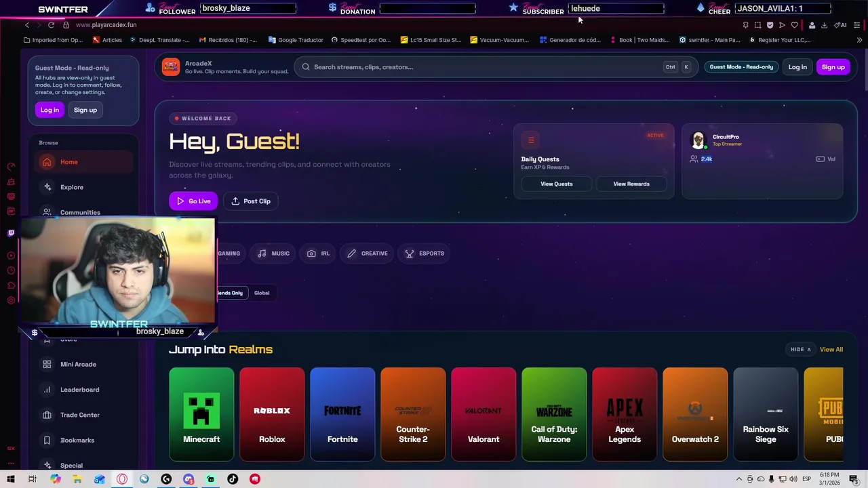The width and height of the screenshot is (868, 488).
Task: Select the Music category tab
Action: pyautogui.click(x=274, y=253)
